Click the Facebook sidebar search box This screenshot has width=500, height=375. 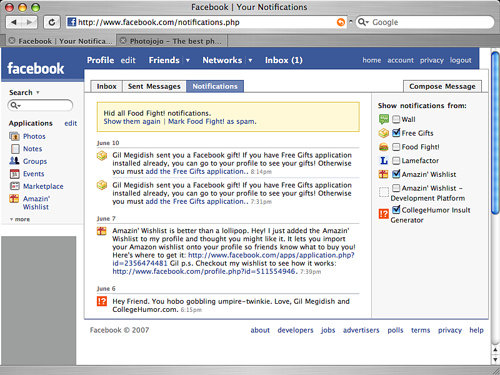pos(40,105)
